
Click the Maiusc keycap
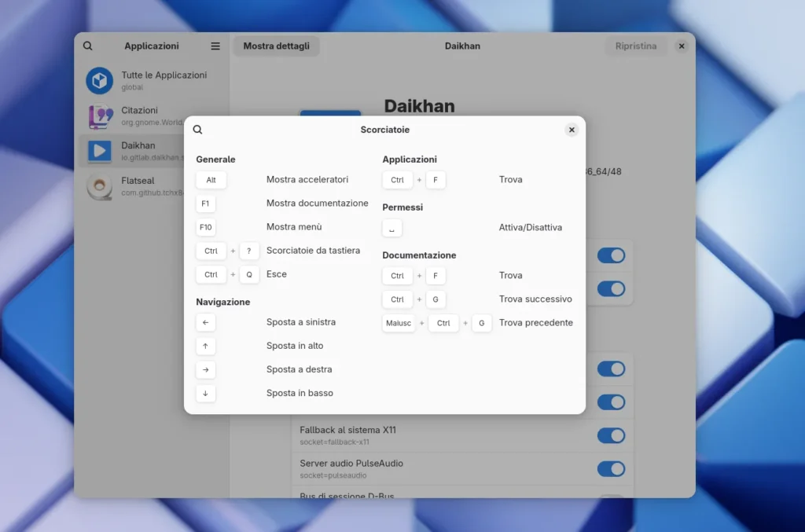click(399, 323)
